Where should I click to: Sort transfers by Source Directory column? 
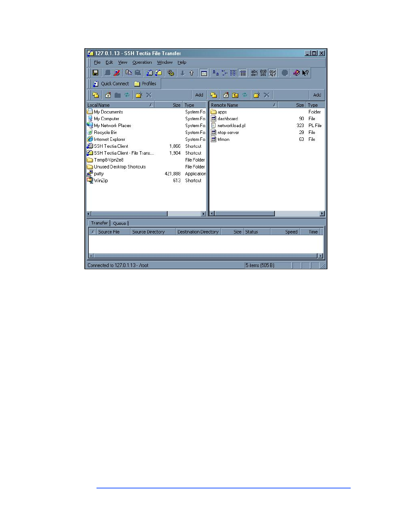153,232
